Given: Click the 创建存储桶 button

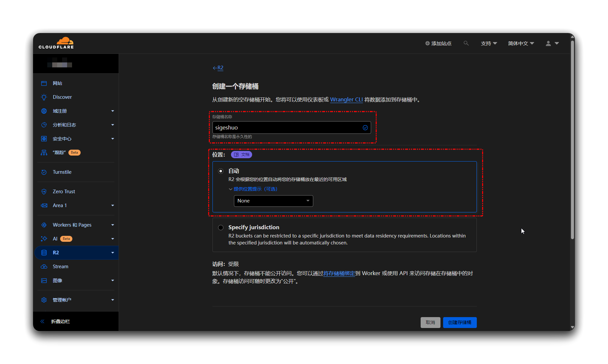Looking at the screenshot, I should [460, 322].
